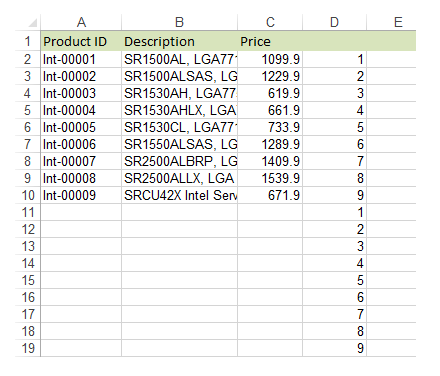
Task: Select column C header
Action: coord(270,22)
